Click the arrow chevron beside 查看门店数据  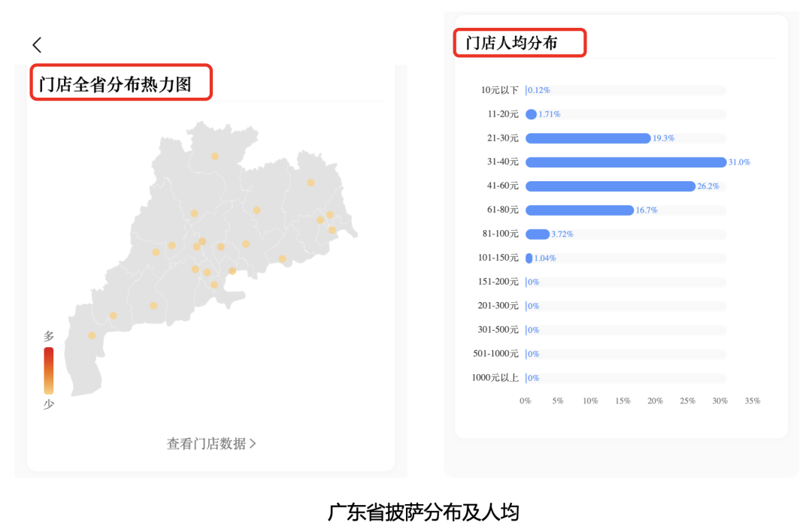[253, 443]
